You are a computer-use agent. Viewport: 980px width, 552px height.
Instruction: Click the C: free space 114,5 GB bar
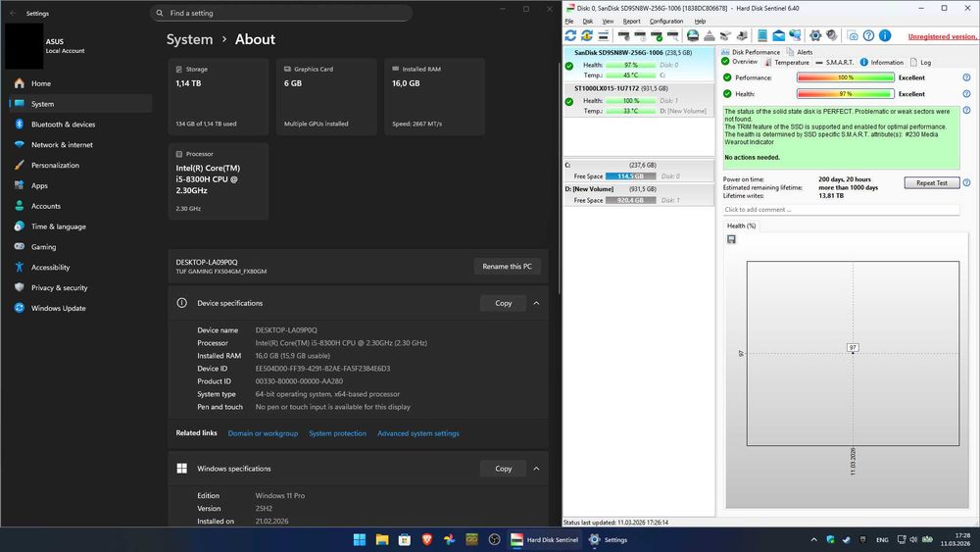[x=630, y=176]
